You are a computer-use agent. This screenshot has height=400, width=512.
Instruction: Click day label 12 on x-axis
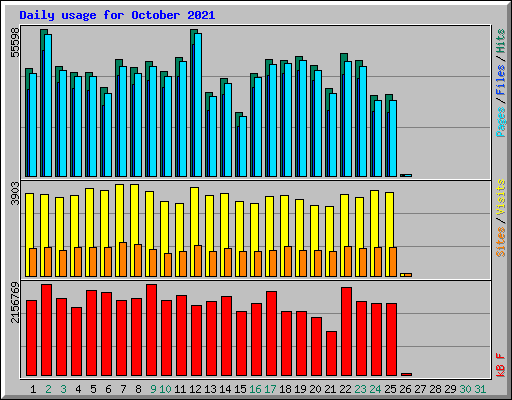tap(195, 389)
